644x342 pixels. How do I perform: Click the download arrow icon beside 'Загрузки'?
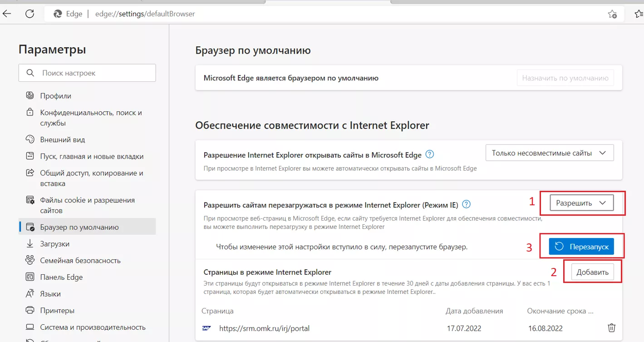(x=30, y=244)
